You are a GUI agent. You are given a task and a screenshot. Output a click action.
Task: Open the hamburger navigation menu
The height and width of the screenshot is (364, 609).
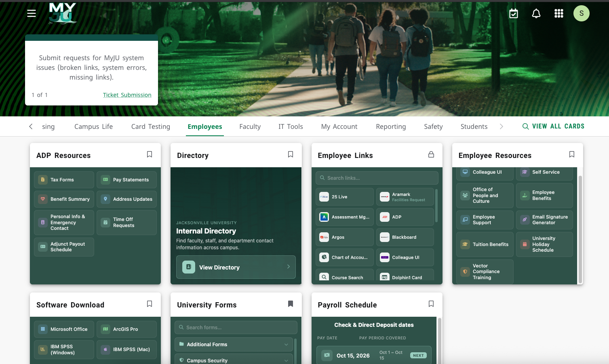[x=32, y=13]
